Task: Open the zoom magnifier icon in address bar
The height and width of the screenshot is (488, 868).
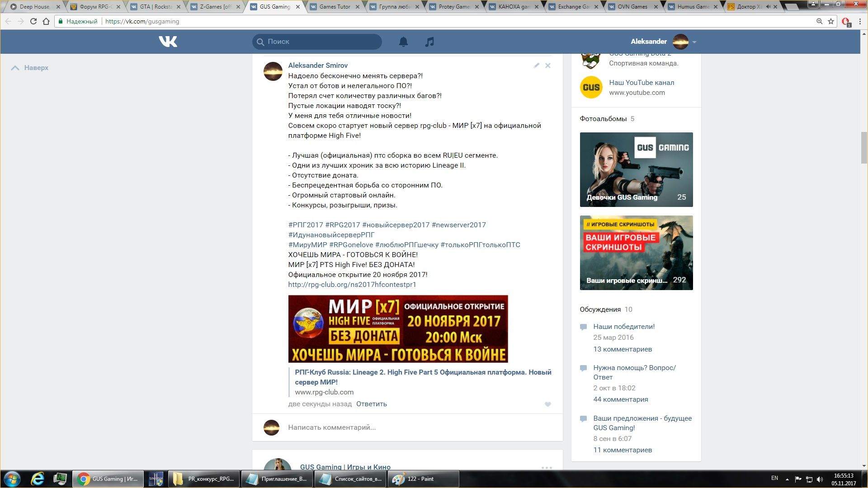Action: 819,21
